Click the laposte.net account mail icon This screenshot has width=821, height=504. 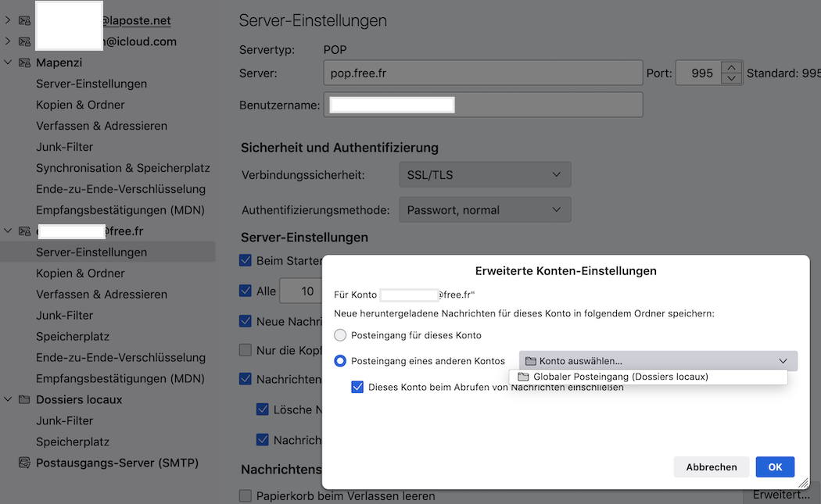(24, 20)
